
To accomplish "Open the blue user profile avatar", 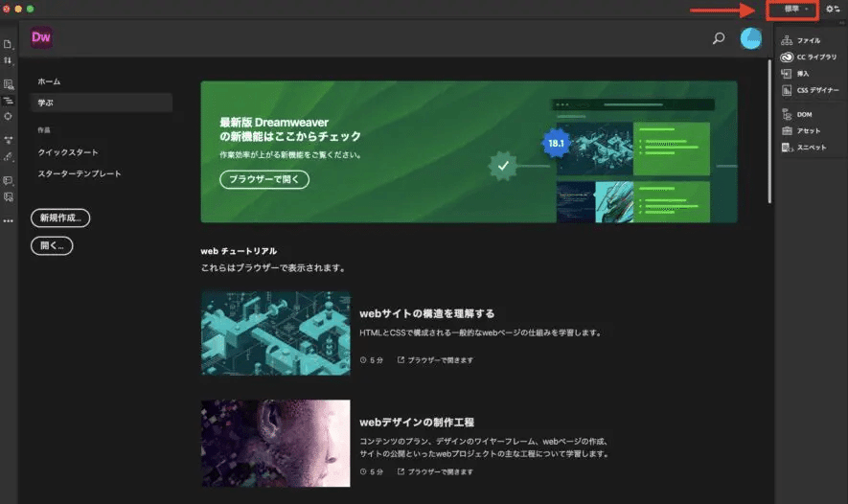I will click(x=750, y=38).
